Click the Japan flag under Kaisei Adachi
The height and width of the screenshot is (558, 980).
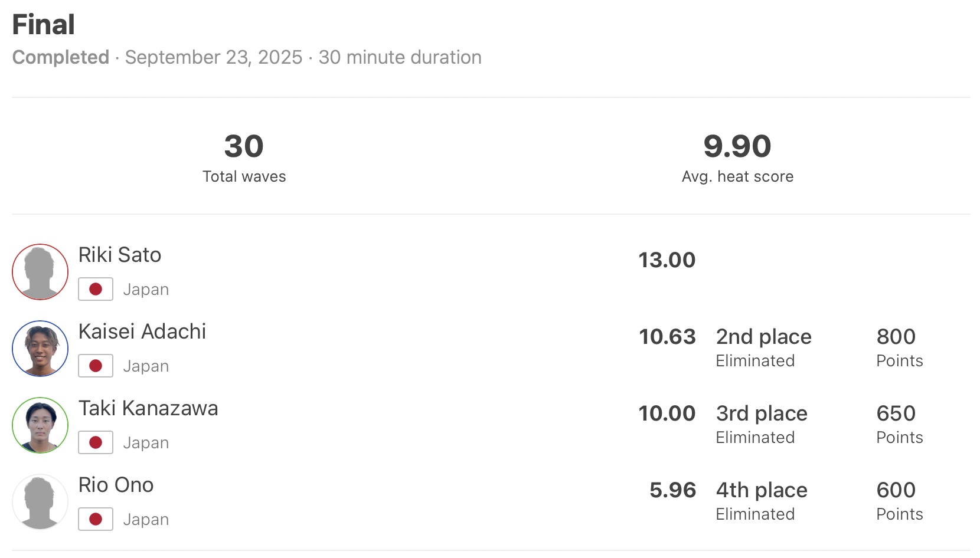96,366
